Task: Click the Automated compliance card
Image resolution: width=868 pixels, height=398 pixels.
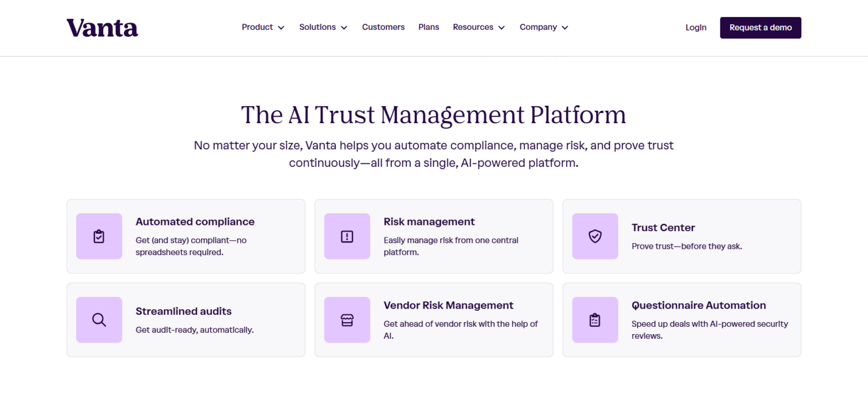Action: coord(185,236)
